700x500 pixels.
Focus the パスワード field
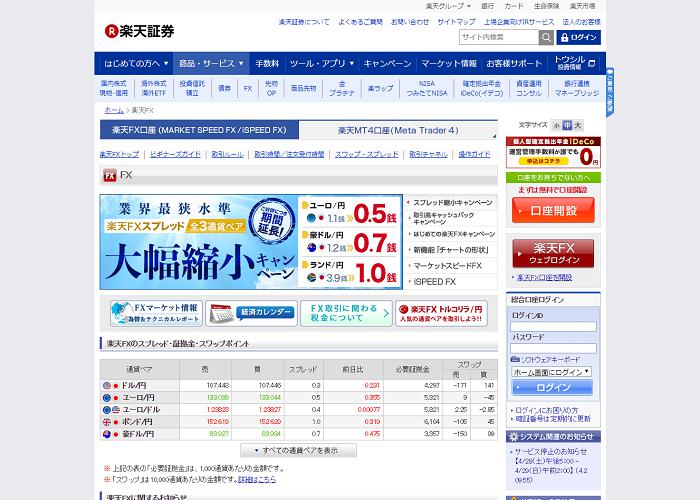coord(553,348)
